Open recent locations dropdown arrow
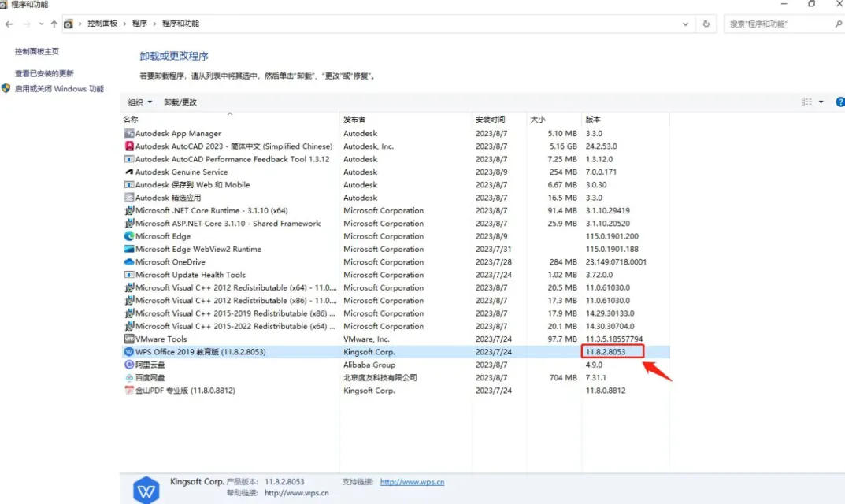 click(42, 24)
